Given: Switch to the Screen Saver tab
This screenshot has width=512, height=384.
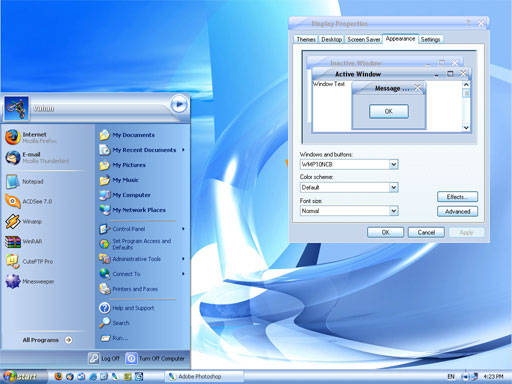Looking at the screenshot, I should tap(363, 39).
